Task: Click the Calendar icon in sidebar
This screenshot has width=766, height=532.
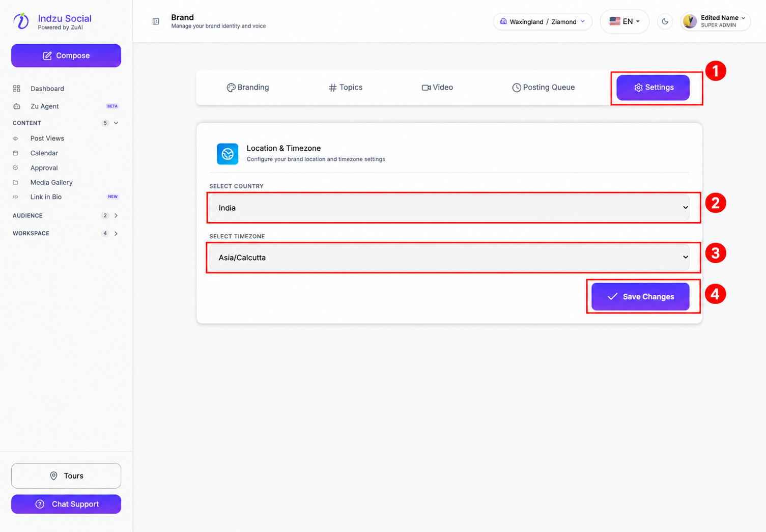Action: coord(16,153)
